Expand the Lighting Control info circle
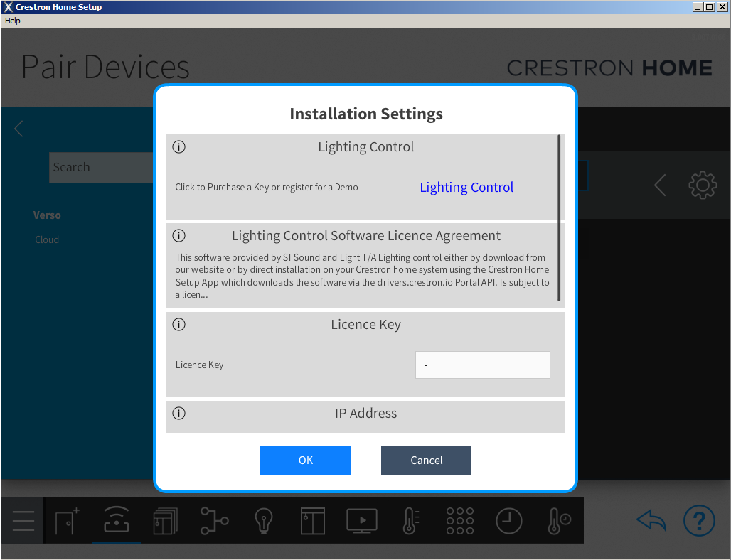This screenshot has width=731, height=560. pos(178,146)
